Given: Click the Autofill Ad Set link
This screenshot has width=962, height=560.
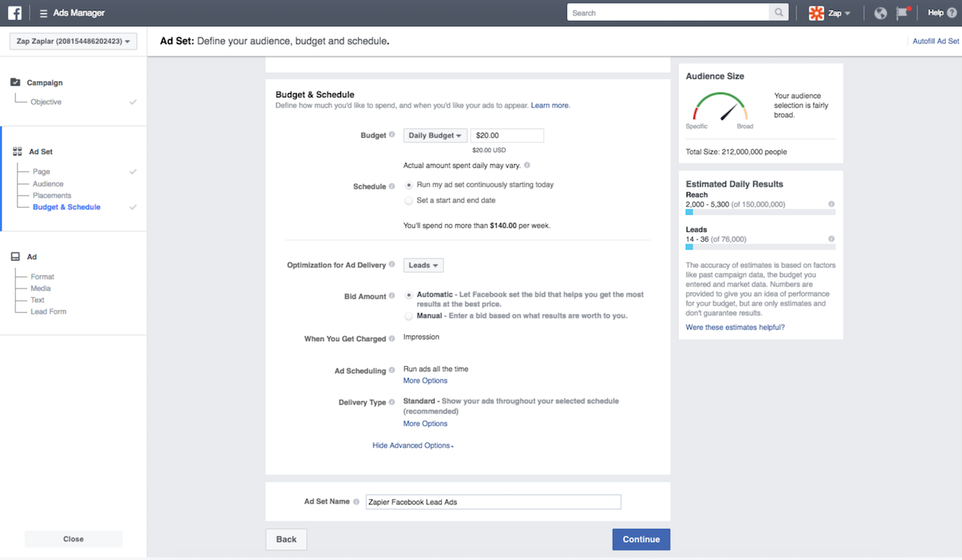Looking at the screenshot, I should (x=936, y=41).
